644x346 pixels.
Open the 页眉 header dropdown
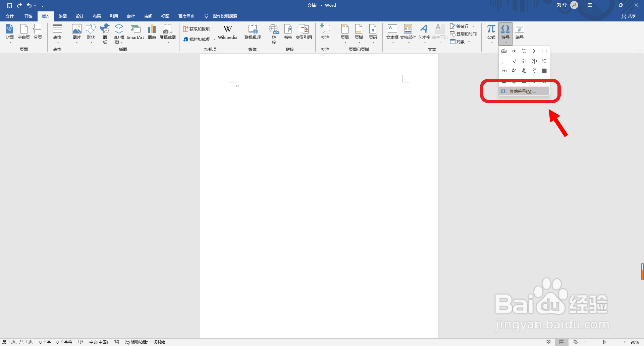point(345,33)
